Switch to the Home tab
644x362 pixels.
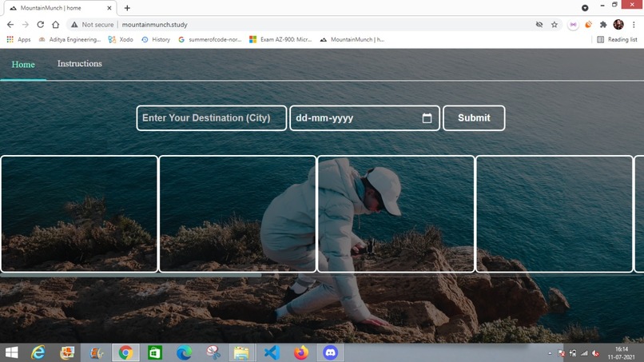click(x=23, y=65)
